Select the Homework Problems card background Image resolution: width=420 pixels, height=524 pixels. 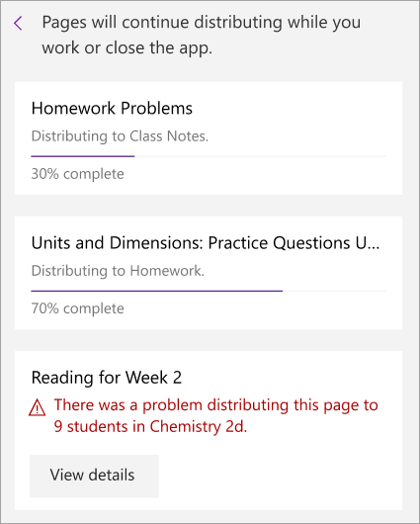tap(209, 138)
